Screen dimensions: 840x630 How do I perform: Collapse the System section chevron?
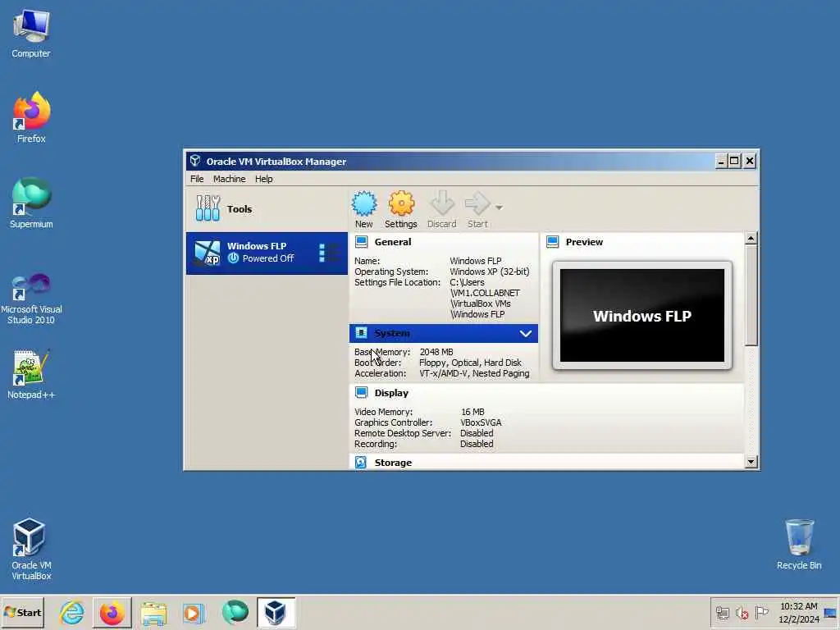(526, 334)
